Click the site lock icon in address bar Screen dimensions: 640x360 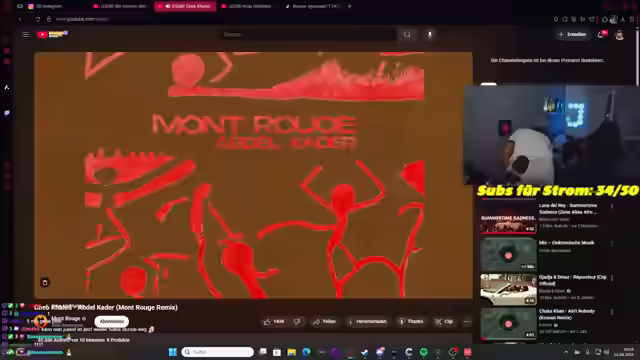49,19
